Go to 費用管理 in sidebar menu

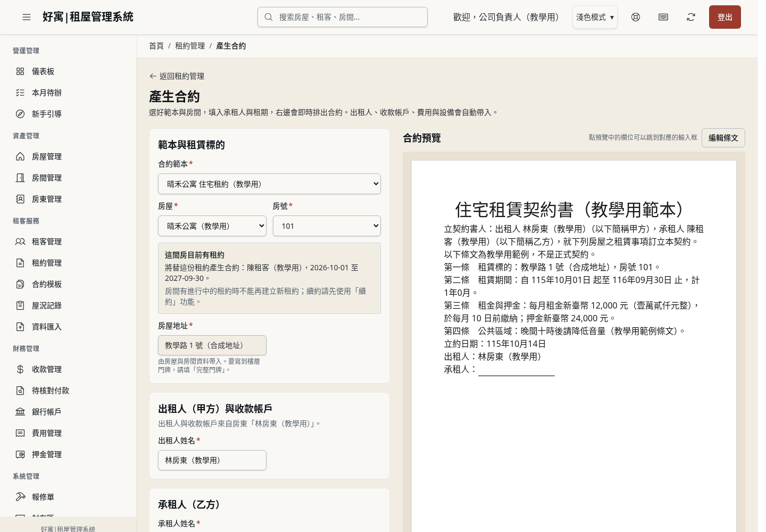tap(68, 433)
